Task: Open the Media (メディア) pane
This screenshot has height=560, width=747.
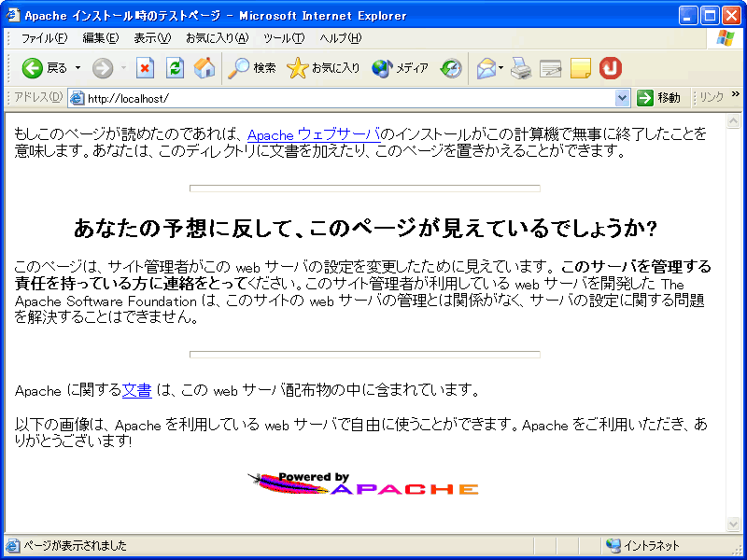Action: 401,68
